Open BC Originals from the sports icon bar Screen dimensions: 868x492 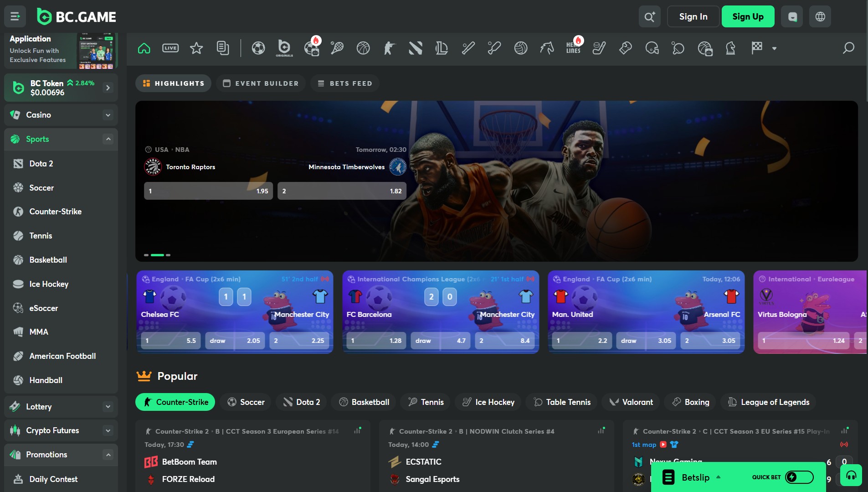(x=283, y=48)
